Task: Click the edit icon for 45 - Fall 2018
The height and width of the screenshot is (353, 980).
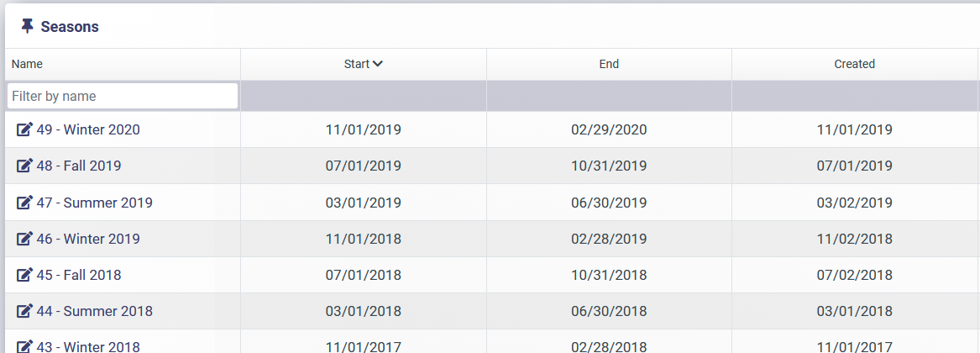Action: coord(24,275)
